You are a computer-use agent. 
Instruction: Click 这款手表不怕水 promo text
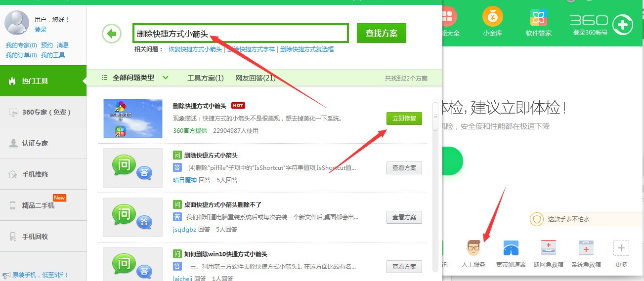569,219
